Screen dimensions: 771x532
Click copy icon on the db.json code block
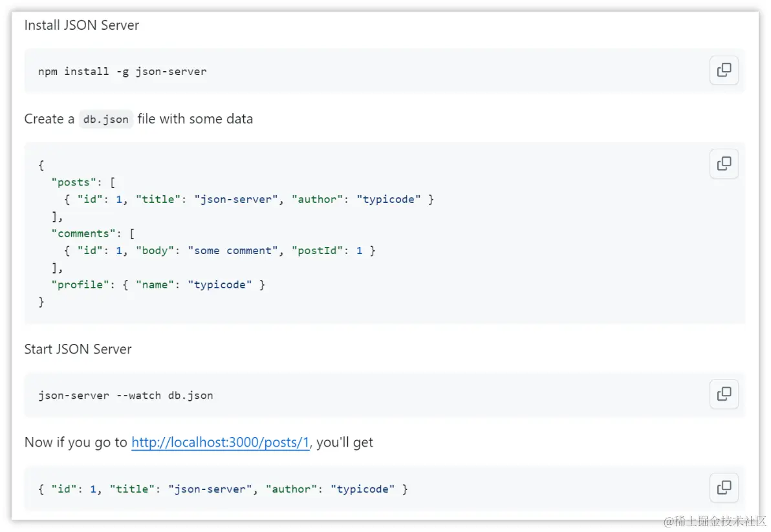click(x=724, y=164)
